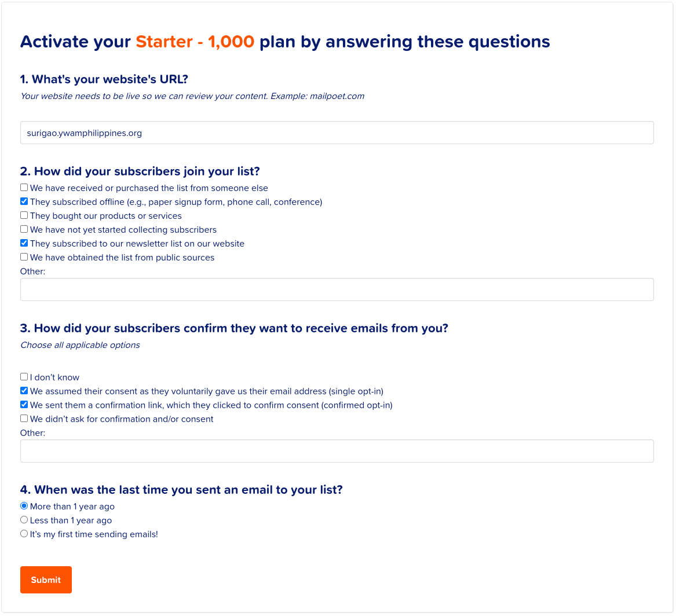676x616 pixels.
Task: Uncheck the single opt-in consent checkbox
Action: coord(24,391)
